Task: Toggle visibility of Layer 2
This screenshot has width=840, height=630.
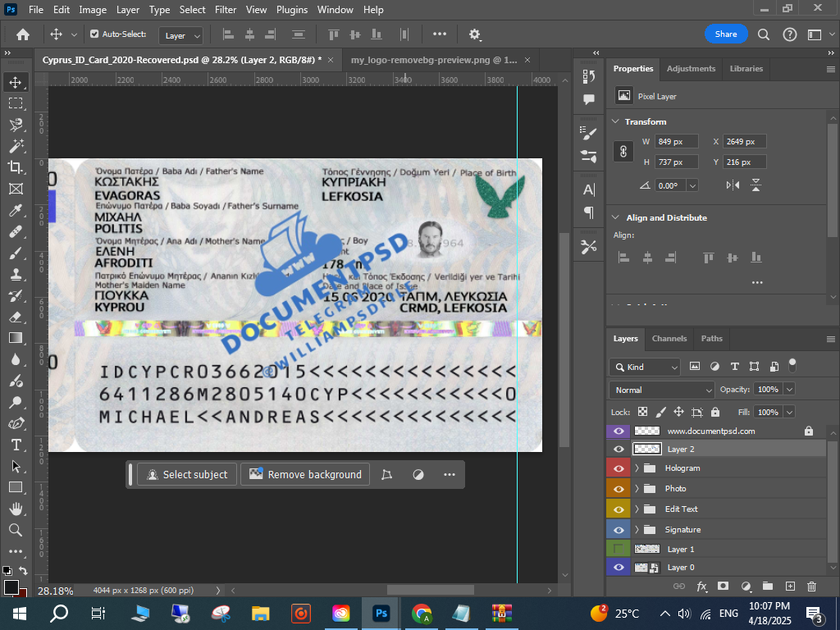Action: 619,449
